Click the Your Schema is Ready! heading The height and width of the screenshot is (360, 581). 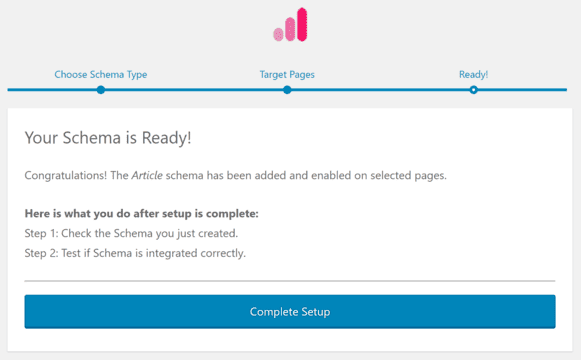point(108,138)
